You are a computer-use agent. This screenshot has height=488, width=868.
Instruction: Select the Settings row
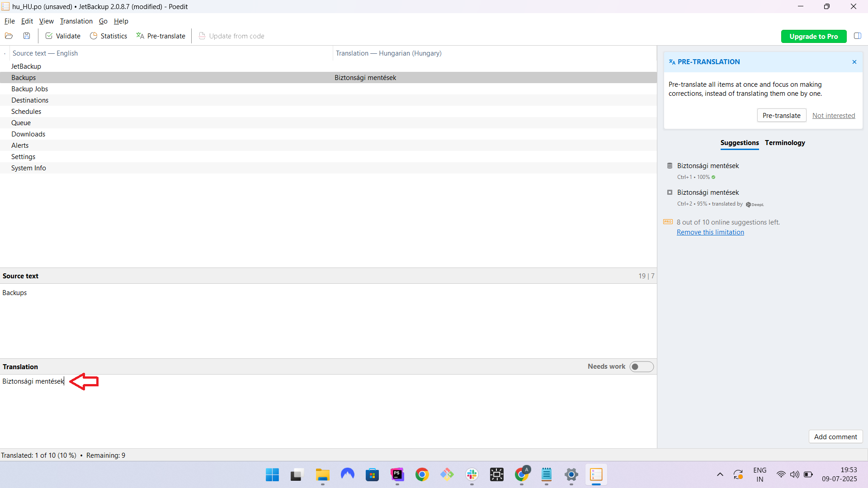tap(328, 157)
